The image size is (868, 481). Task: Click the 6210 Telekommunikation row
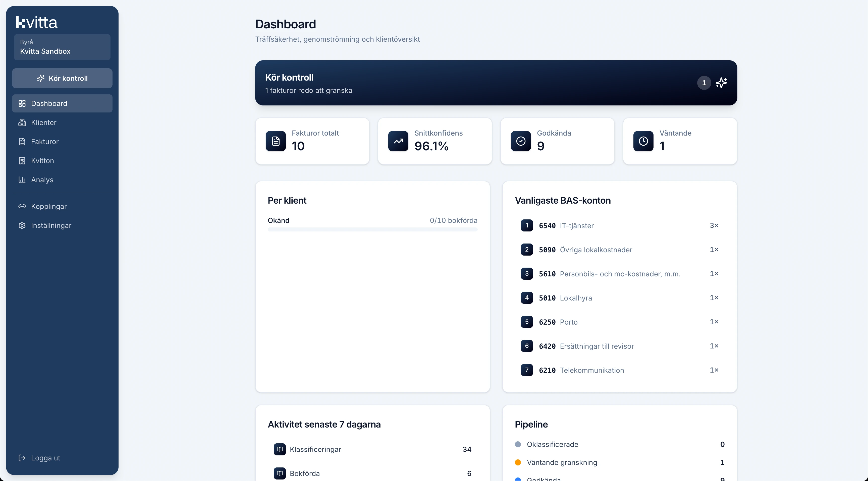click(620, 370)
